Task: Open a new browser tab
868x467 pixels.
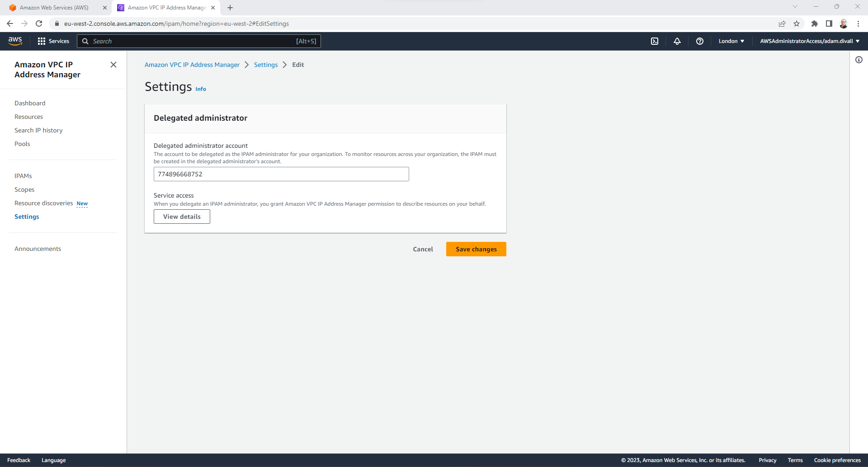Action: coord(230,8)
